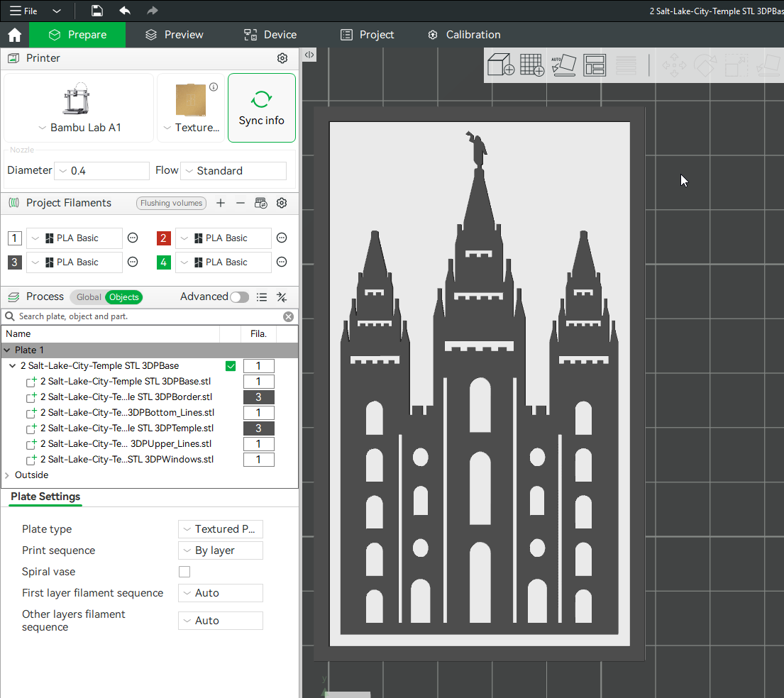
Task: Open the Calibration tab
Action: (464, 35)
